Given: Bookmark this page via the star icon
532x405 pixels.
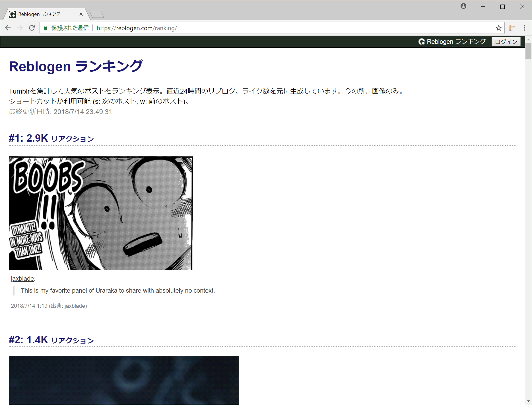Looking at the screenshot, I should pyautogui.click(x=498, y=28).
